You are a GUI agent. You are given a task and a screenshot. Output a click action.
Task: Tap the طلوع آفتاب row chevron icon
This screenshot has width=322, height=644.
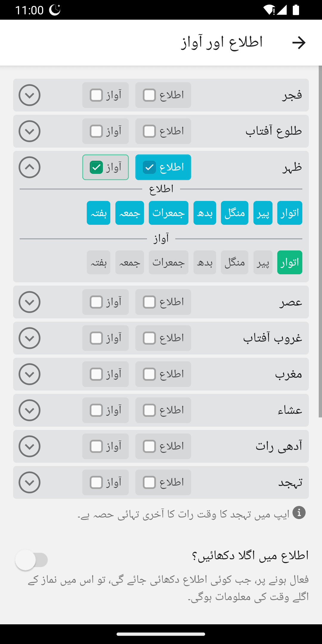pos(30,131)
